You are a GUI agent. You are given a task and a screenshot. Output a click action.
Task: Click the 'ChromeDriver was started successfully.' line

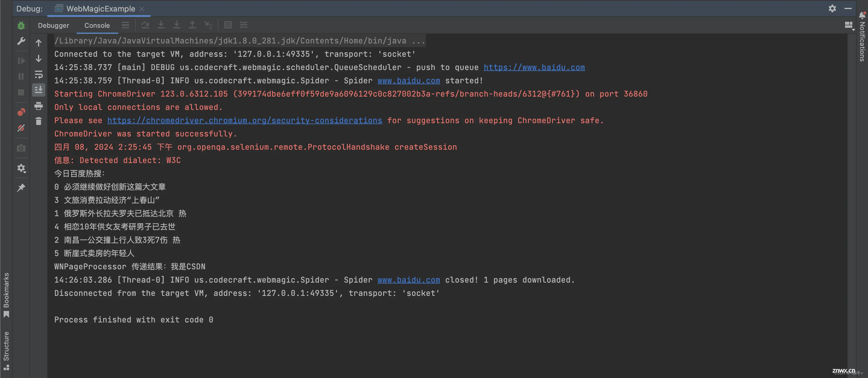pos(146,134)
